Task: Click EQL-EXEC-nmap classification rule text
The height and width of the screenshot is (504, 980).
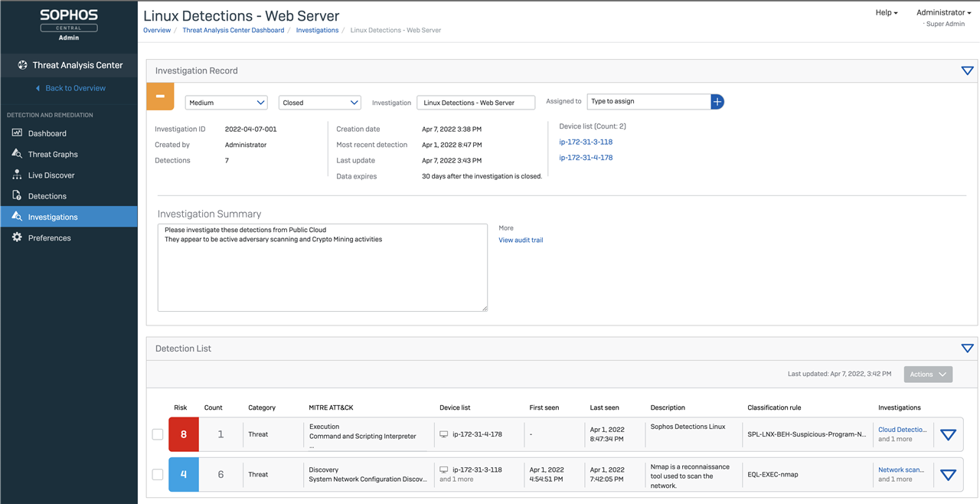Action: coord(773,475)
